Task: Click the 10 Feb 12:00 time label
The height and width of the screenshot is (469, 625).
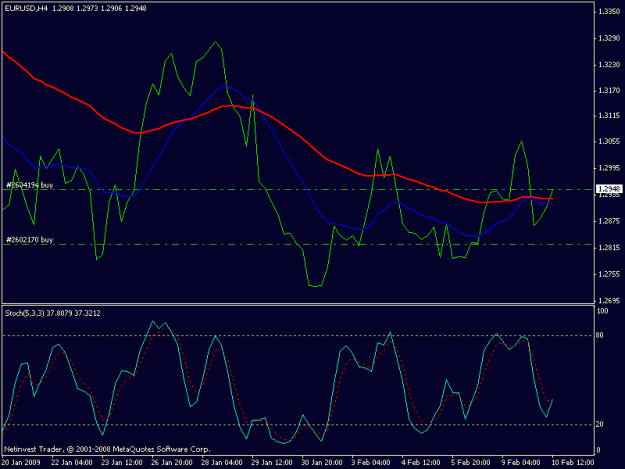Action: click(573, 463)
